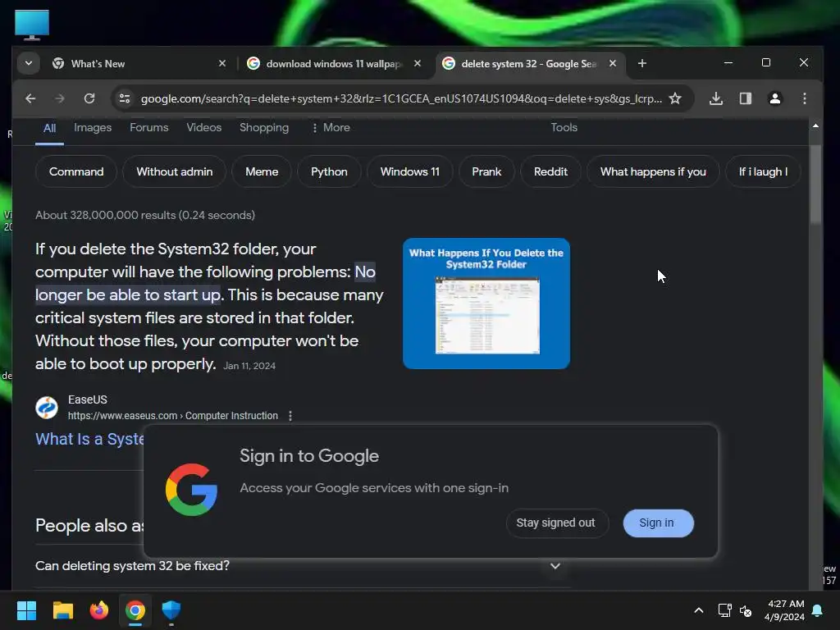Click the EaseUS site favicon
Image resolution: width=840 pixels, height=630 pixels.
(47, 408)
